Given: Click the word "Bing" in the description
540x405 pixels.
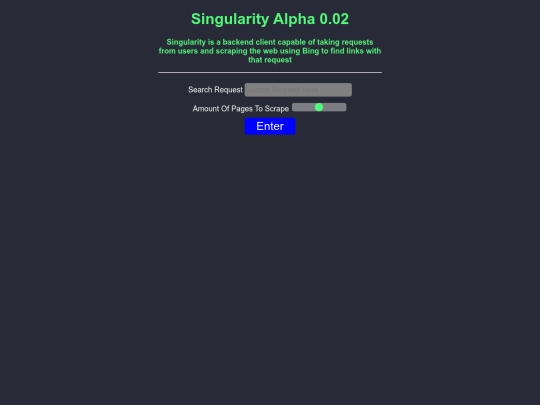Looking at the screenshot, I should point(311,51).
